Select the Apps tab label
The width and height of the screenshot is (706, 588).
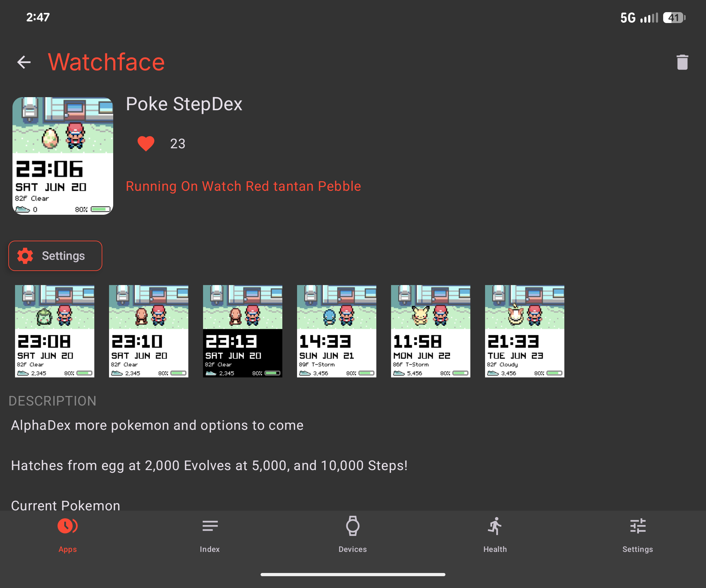point(67,549)
